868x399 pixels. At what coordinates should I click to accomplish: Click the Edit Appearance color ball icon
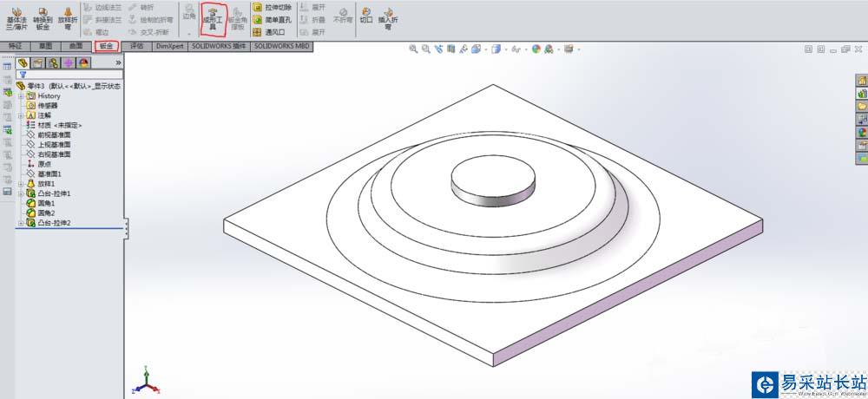tap(536, 49)
